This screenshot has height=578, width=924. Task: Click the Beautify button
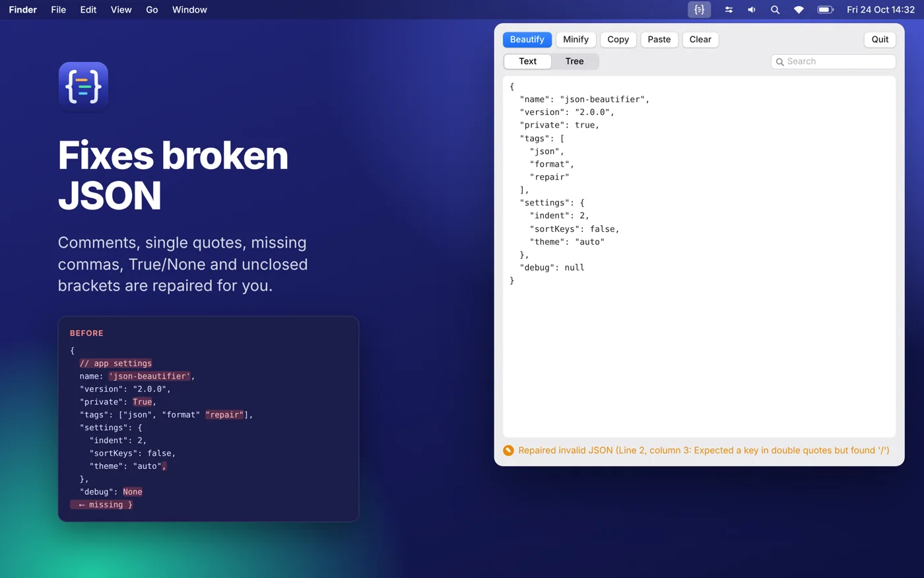[x=527, y=40]
